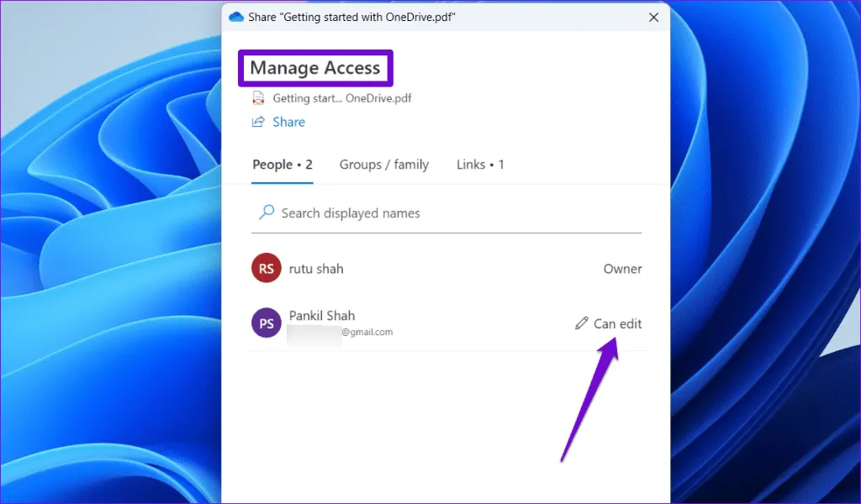Viewport: 861px width, 504px height.
Task: Click the PDF file icon under Manage Access
Action: pos(259,98)
